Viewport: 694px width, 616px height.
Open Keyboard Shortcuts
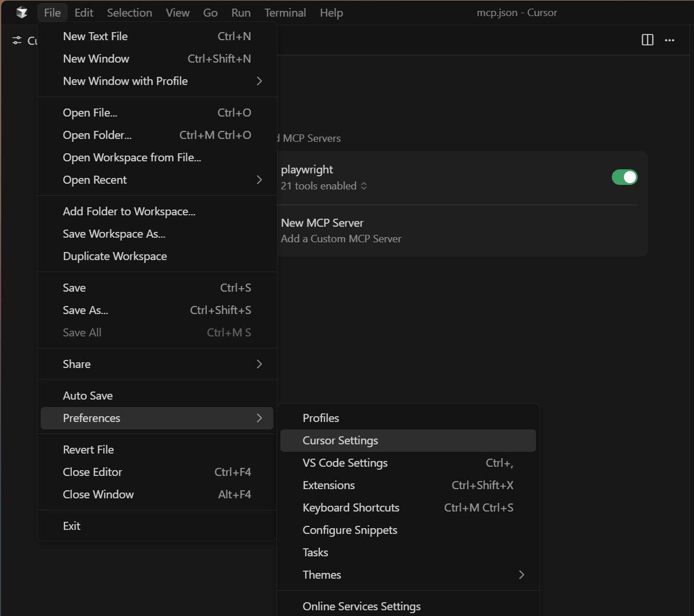pos(408,507)
